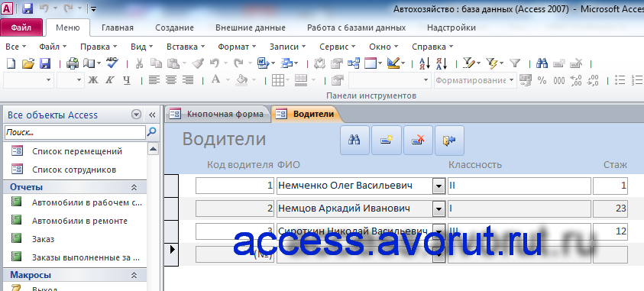Decrease decimal places
Viewport: 644px width, 291px height.
[593, 80]
